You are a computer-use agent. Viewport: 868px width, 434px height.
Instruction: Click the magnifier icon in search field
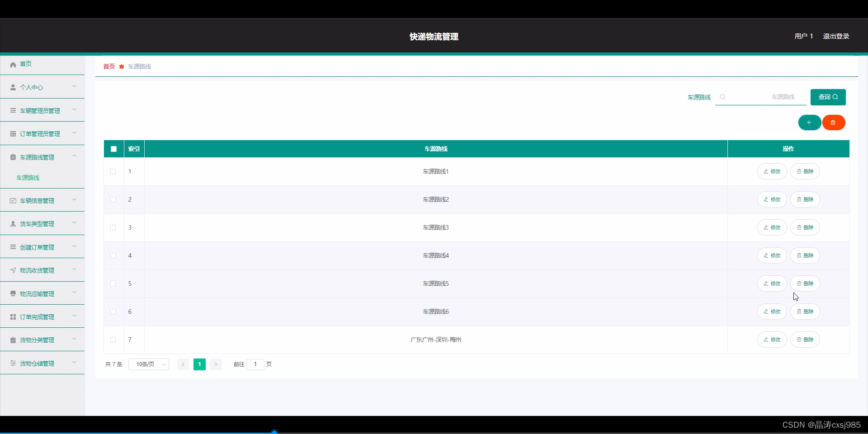click(x=722, y=97)
